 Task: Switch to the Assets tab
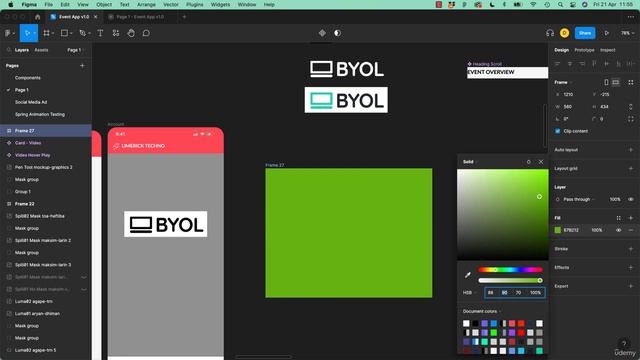41,50
